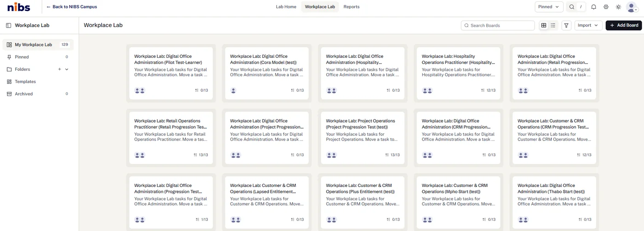Open the Cora Model (test) board
Image resolution: width=644 pixels, height=231 pixels.
point(267,73)
